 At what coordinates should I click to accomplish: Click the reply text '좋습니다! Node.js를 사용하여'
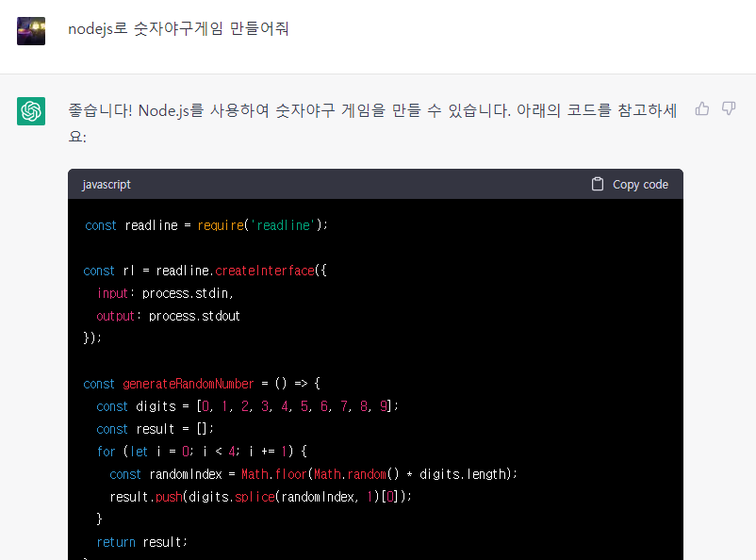point(168,111)
